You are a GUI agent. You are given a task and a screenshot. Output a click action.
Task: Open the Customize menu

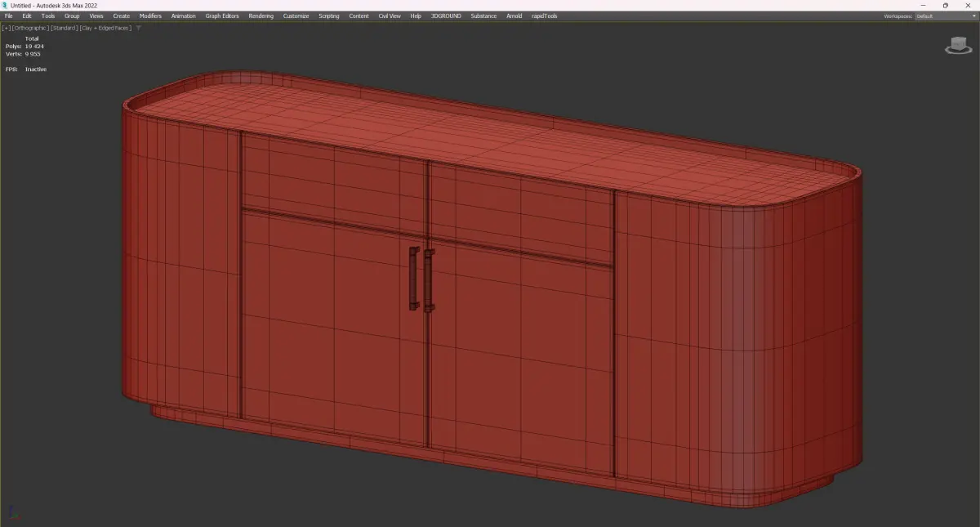coord(296,16)
